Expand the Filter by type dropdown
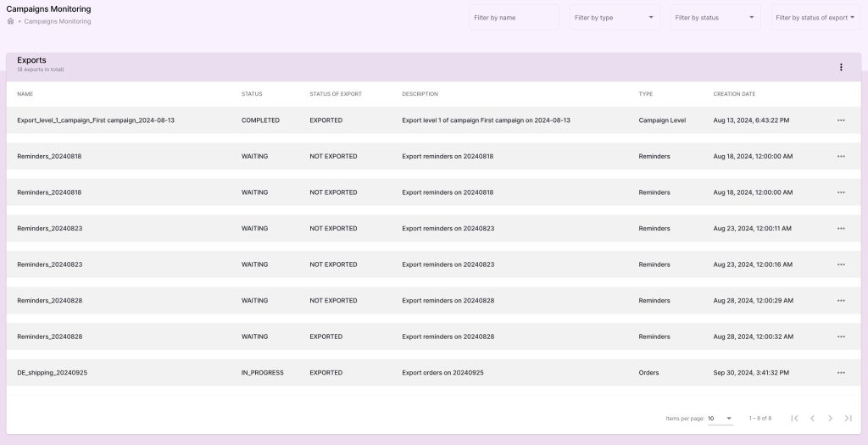 click(x=615, y=17)
